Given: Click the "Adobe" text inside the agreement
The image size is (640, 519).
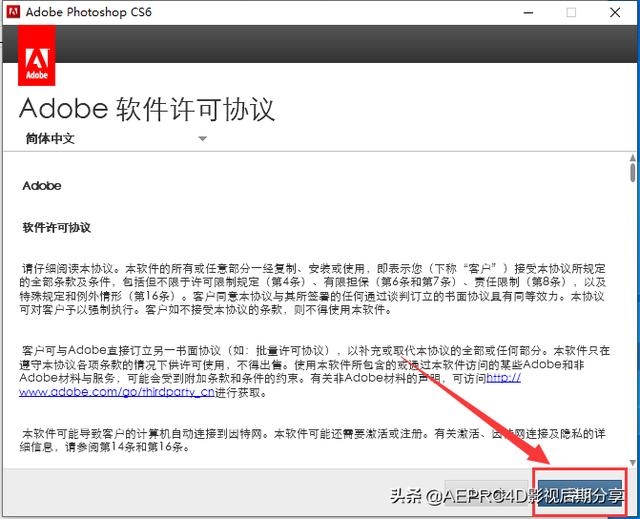Looking at the screenshot, I should pyautogui.click(x=42, y=186).
